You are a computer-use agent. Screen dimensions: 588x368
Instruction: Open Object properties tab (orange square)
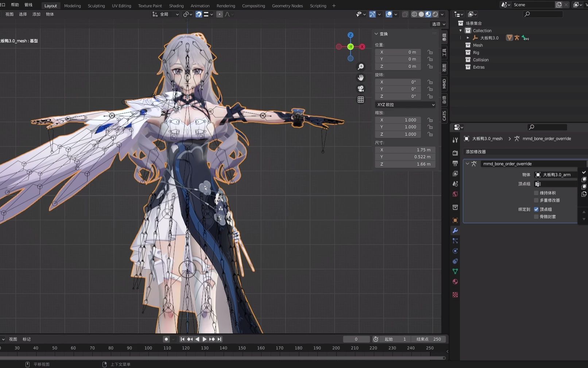pyautogui.click(x=455, y=220)
